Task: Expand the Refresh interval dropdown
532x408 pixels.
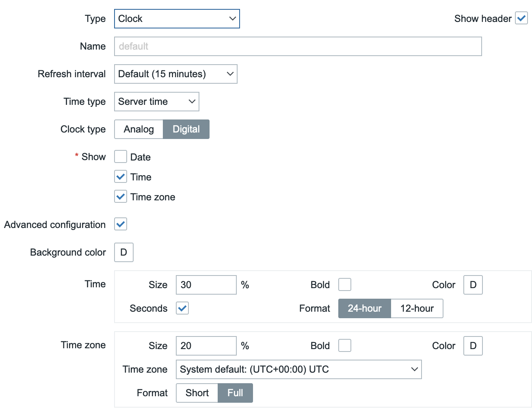Action: pyautogui.click(x=175, y=74)
